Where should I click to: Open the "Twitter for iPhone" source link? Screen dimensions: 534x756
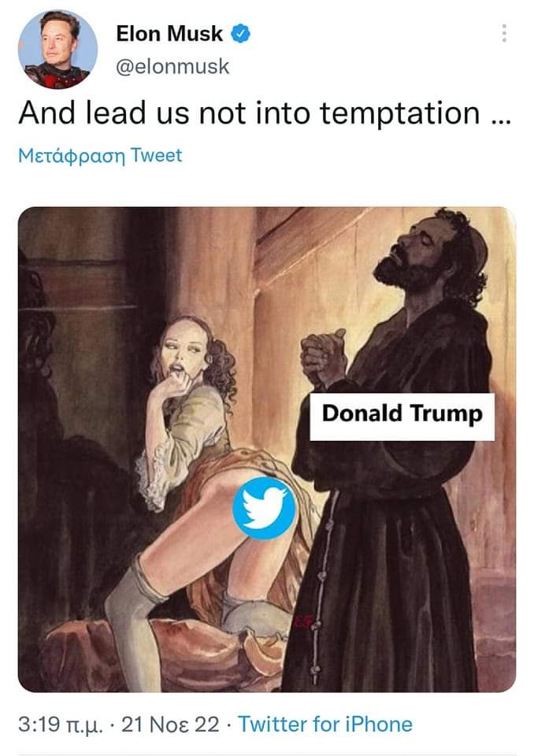click(x=325, y=724)
